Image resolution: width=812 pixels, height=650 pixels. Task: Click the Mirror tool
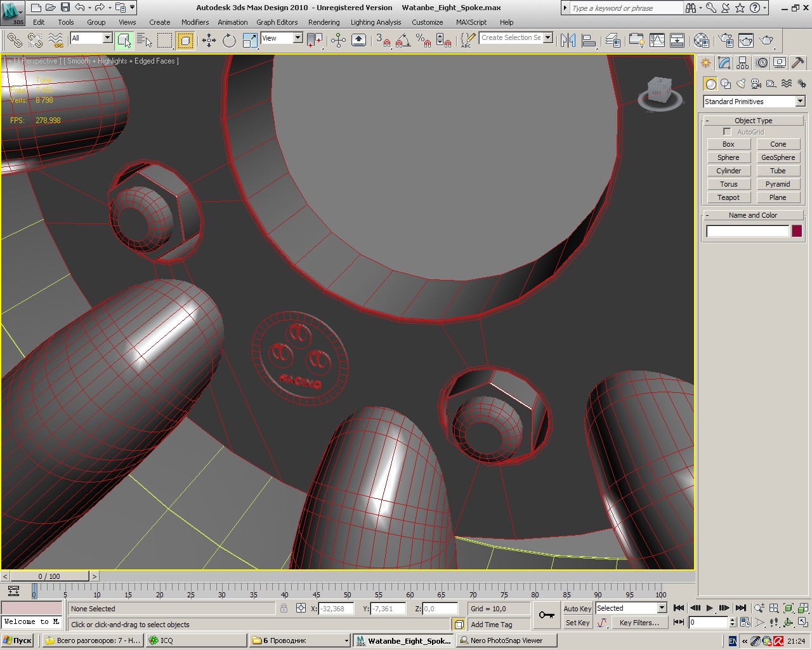tap(568, 41)
